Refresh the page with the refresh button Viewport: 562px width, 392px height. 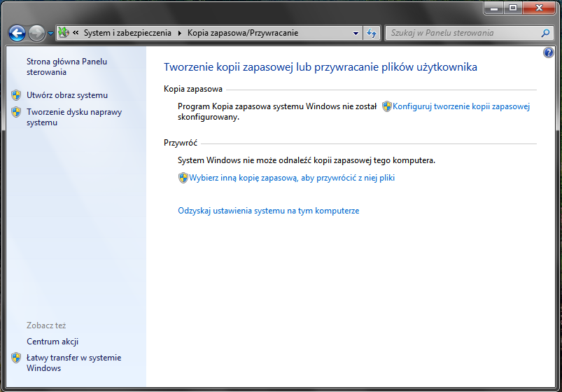(x=372, y=34)
